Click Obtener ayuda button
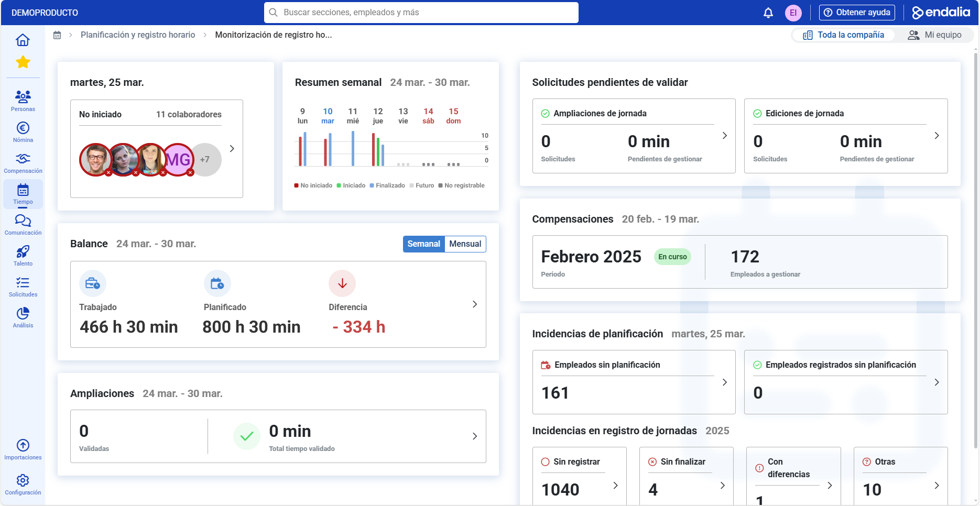 pyautogui.click(x=857, y=13)
